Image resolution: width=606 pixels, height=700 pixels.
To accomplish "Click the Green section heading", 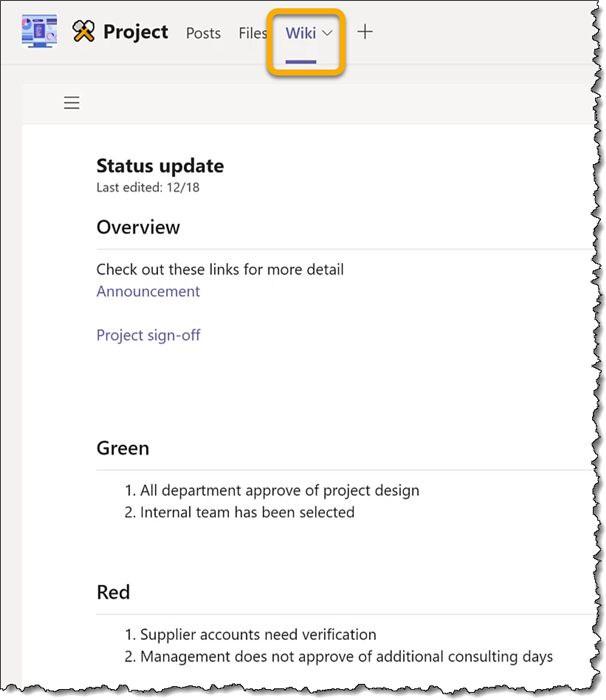I will [x=123, y=448].
